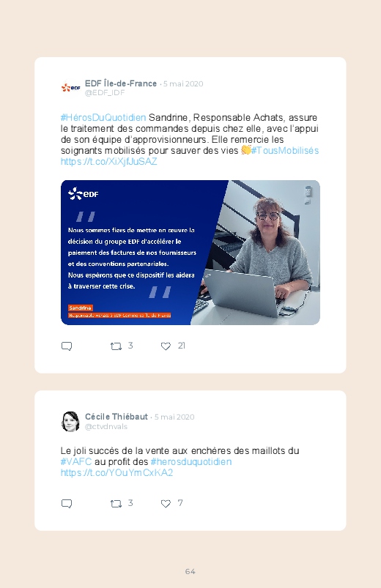381x588 pixels.
Task: Click the 5 mai 2020 date on EDF tweet
Action: [183, 83]
